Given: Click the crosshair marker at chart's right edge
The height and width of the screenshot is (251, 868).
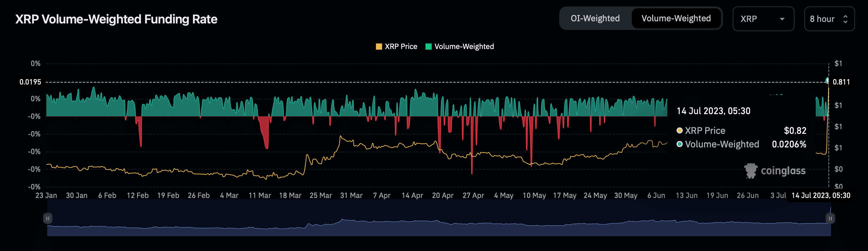Looking at the screenshot, I should click(x=828, y=80).
